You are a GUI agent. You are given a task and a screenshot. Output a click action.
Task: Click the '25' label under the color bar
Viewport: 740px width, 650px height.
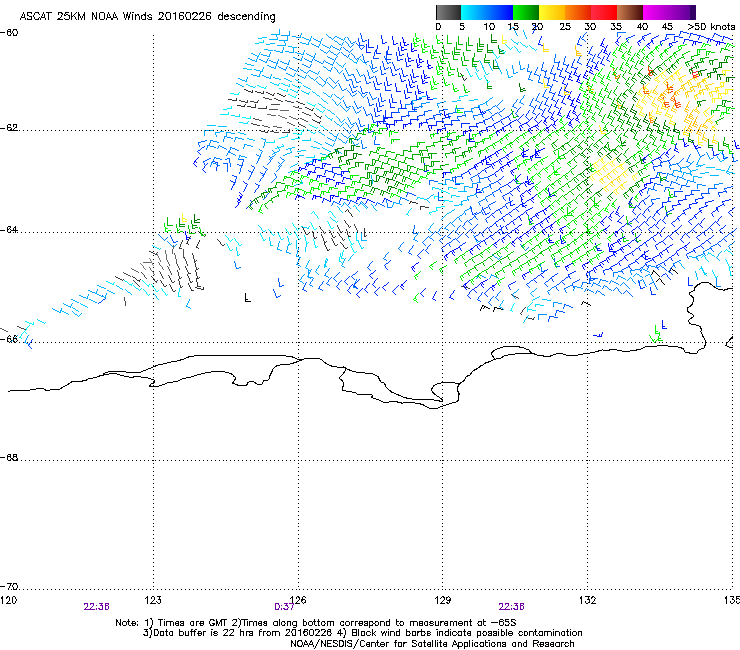(564, 27)
